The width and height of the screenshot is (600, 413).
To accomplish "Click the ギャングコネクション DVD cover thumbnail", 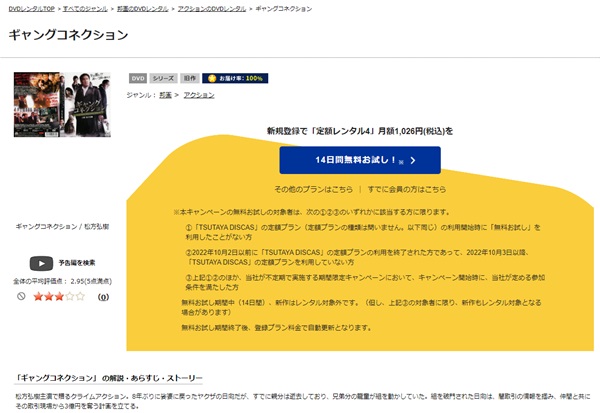I will click(62, 104).
